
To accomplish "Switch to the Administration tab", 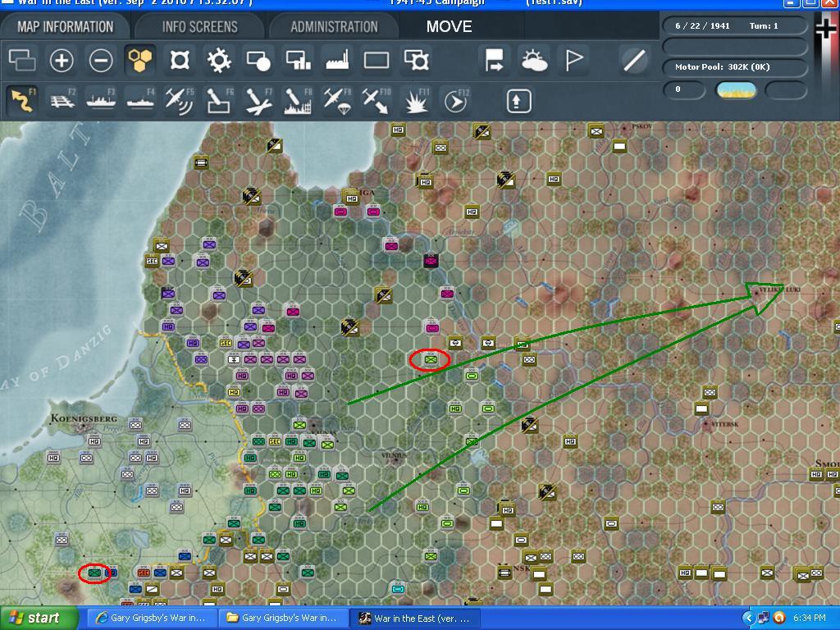I will (x=334, y=26).
